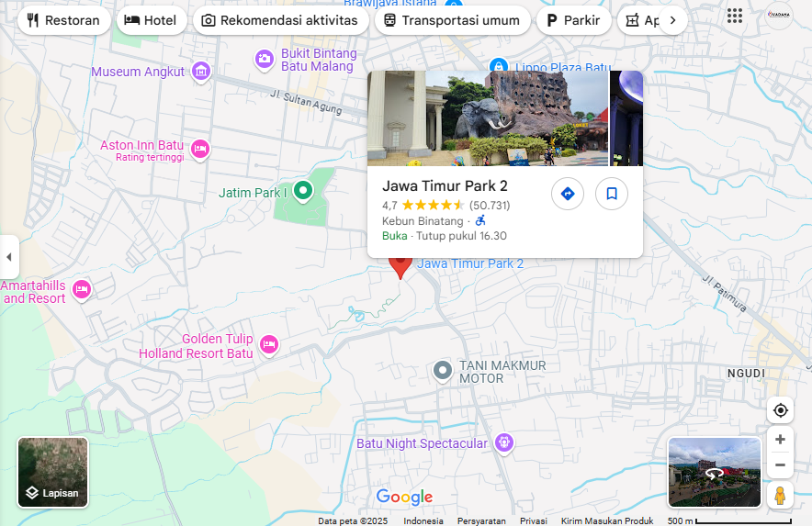The width and height of the screenshot is (812, 526).
Task: Click Batu Night Spectacular purple marker
Action: click(x=504, y=443)
